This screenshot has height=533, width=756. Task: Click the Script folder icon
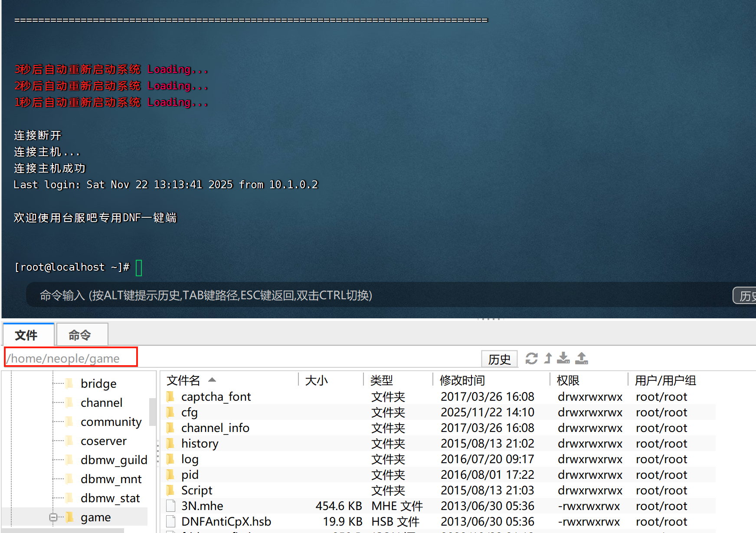(x=170, y=490)
